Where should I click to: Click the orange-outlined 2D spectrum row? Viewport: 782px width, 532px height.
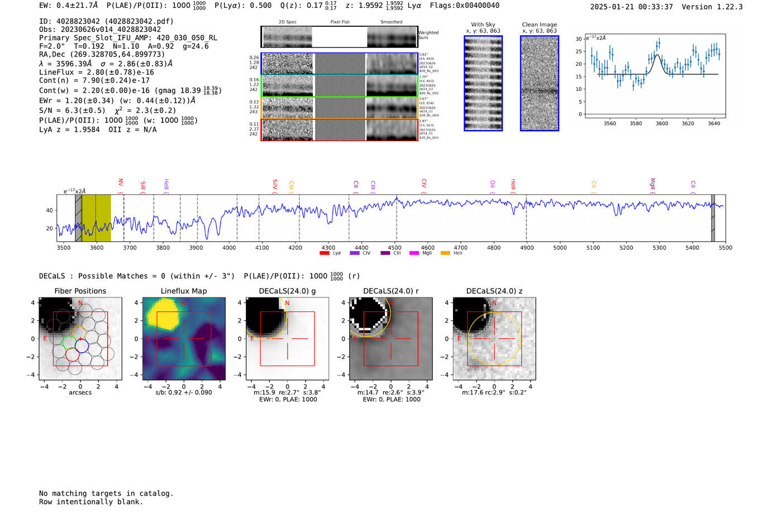(x=340, y=108)
